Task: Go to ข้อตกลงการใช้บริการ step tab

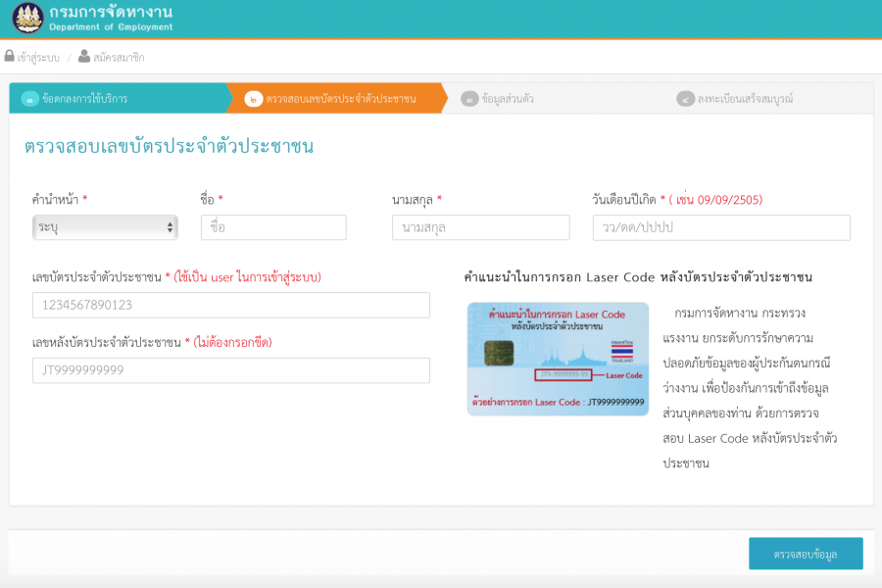Action: [x=84, y=99]
